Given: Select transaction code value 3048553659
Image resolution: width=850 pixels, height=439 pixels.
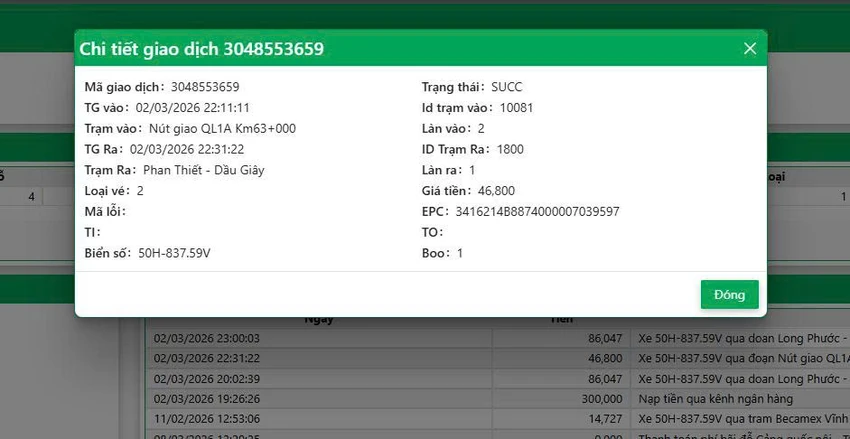Looking at the screenshot, I should coord(205,87).
